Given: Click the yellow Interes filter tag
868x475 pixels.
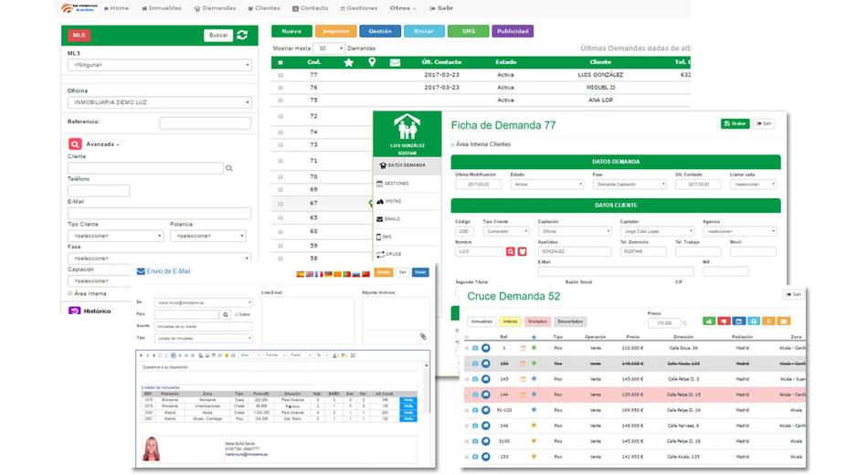Looking at the screenshot, I should pos(511,322).
